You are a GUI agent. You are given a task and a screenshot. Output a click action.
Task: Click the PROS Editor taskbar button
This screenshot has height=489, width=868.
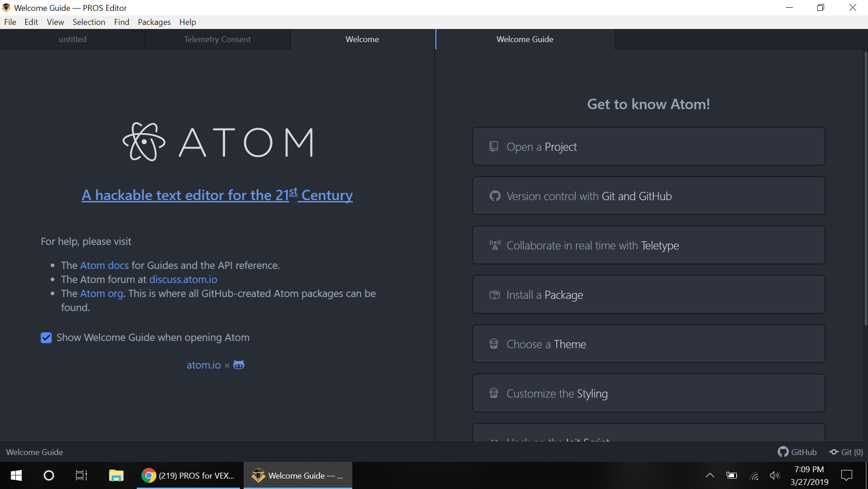pyautogui.click(x=298, y=475)
